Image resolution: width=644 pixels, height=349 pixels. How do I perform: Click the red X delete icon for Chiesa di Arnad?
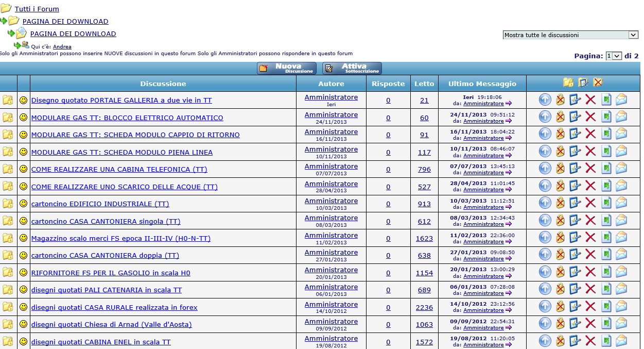tap(590, 324)
